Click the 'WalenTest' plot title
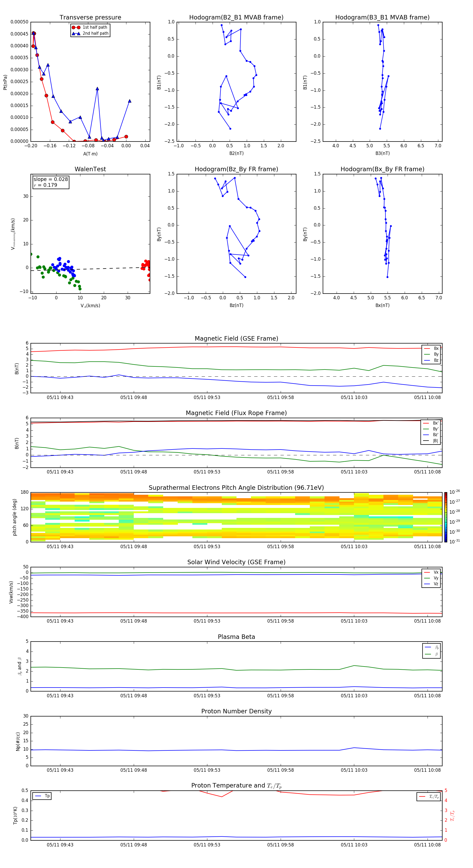This screenshot has width=473, height=868. click(90, 169)
